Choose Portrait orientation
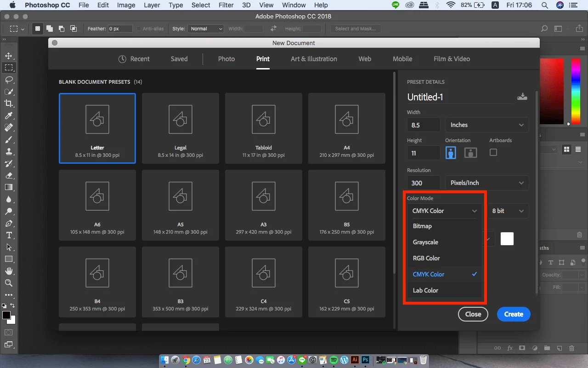The width and height of the screenshot is (588, 368). point(451,153)
